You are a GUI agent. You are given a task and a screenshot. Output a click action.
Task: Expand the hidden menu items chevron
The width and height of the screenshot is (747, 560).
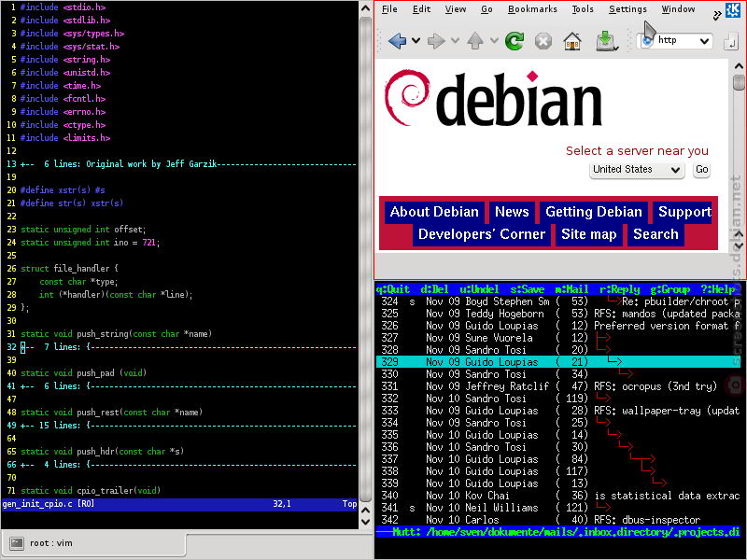tap(716, 15)
